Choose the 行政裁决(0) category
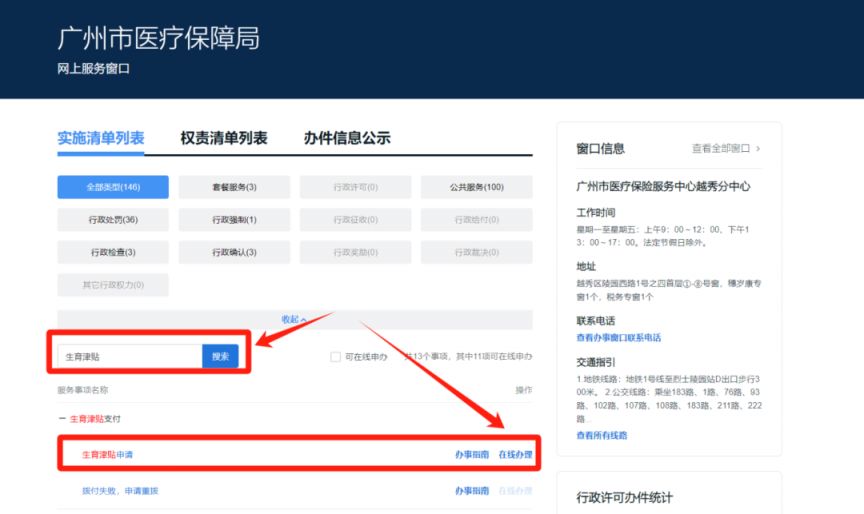Image resolution: width=864 pixels, height=514 pixels. pyautogui.click(x=477, y=252)
